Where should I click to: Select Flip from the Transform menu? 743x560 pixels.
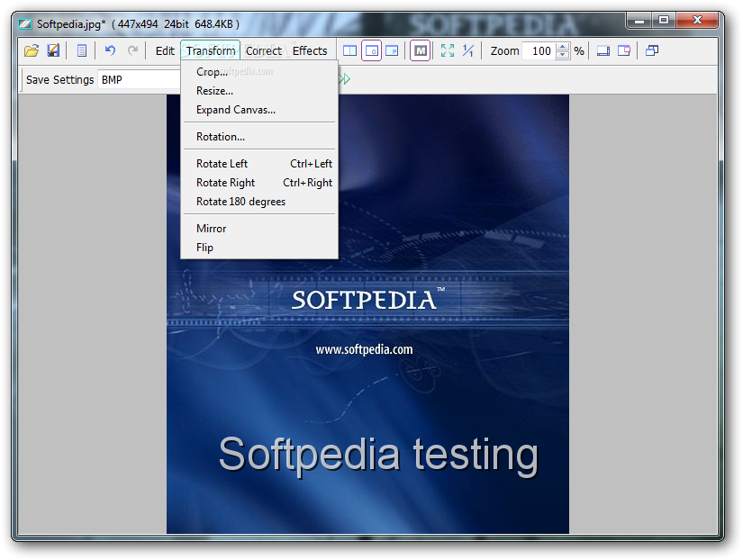tap(259, 248)
